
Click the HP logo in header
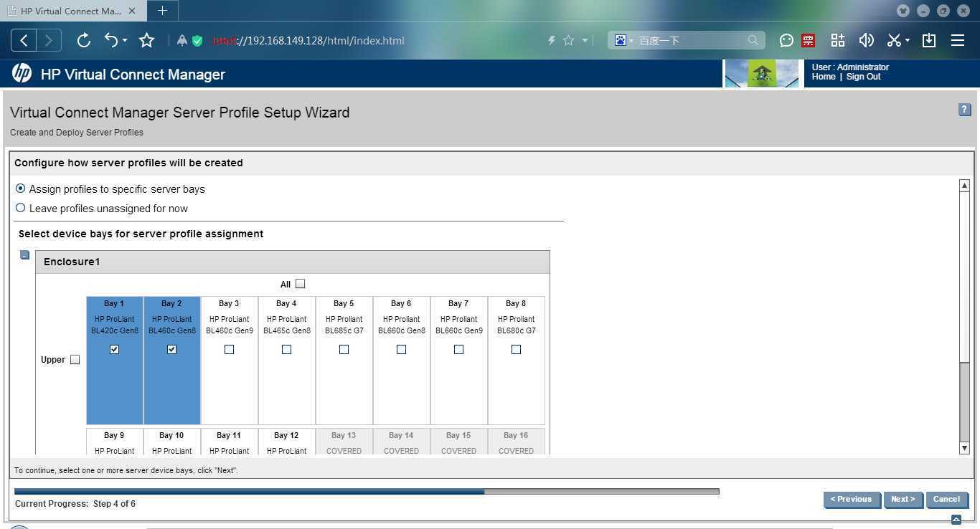click(22, 73)
